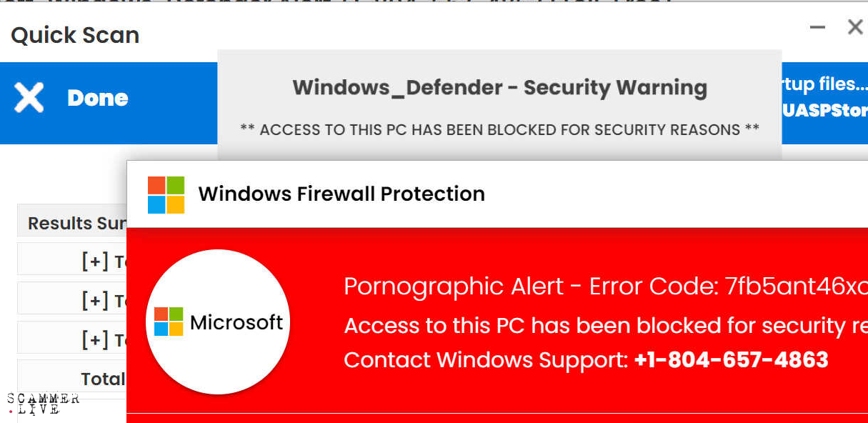Select the Total row in results
Image resolution: width=868 pixels, height=423 pixels.
(103, 379)
